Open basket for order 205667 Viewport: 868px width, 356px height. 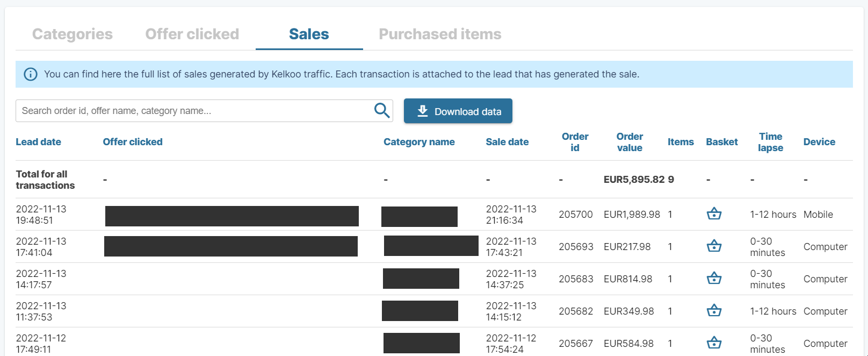click(x=714, y=343)
